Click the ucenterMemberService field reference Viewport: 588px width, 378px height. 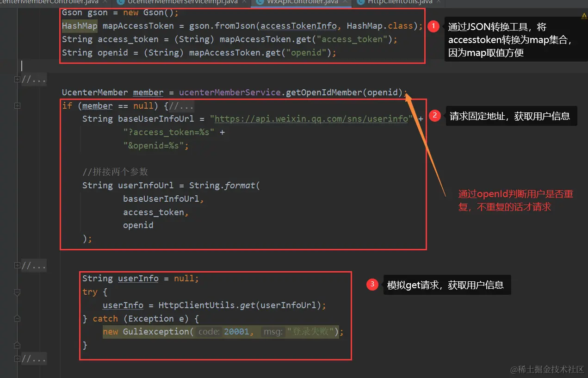[x=230, y=93]
